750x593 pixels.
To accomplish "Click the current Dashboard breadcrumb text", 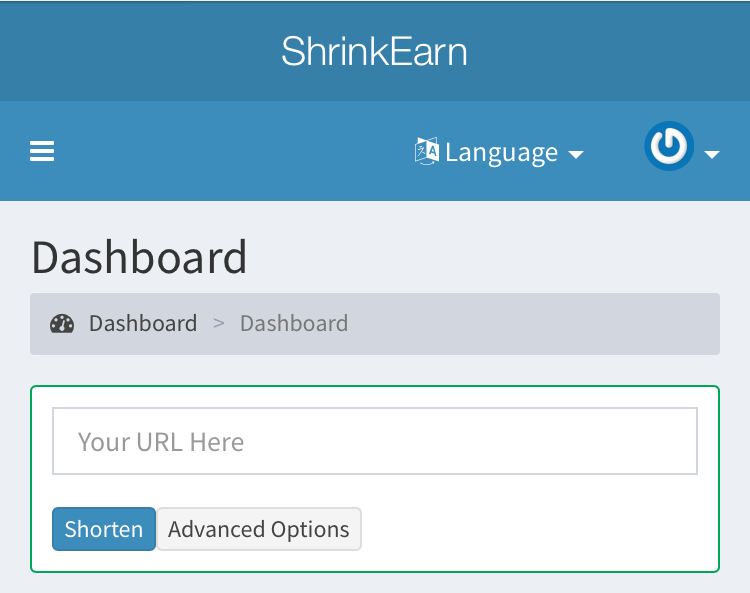I will tap(294, 323).
